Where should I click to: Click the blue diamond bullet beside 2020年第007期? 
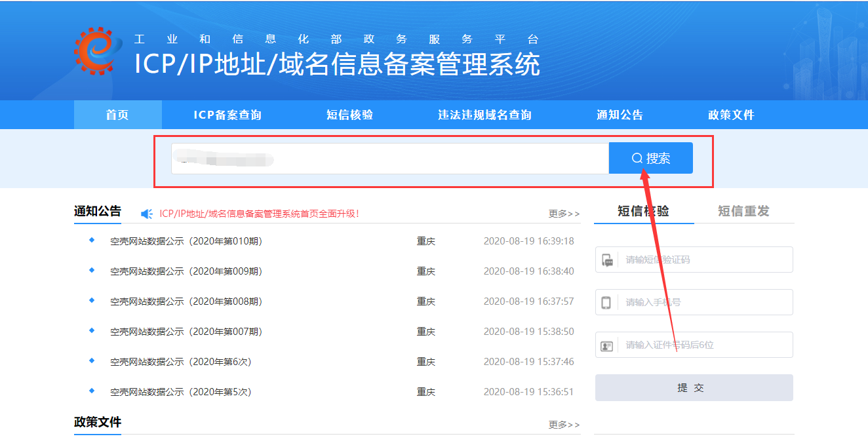(92, 330)
